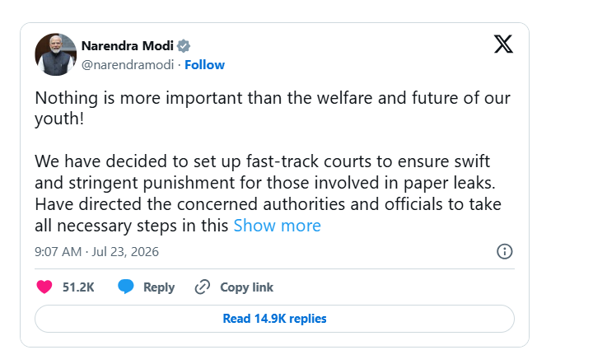Viewport: 593px width, 364px height.
Task: Open Read 14.9K replies
Action: click(274, 319)
